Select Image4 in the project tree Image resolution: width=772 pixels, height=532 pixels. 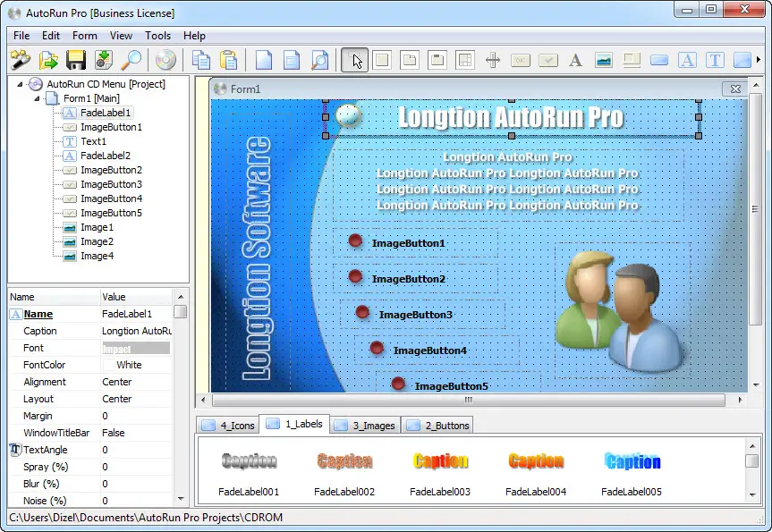pos(97,256)
